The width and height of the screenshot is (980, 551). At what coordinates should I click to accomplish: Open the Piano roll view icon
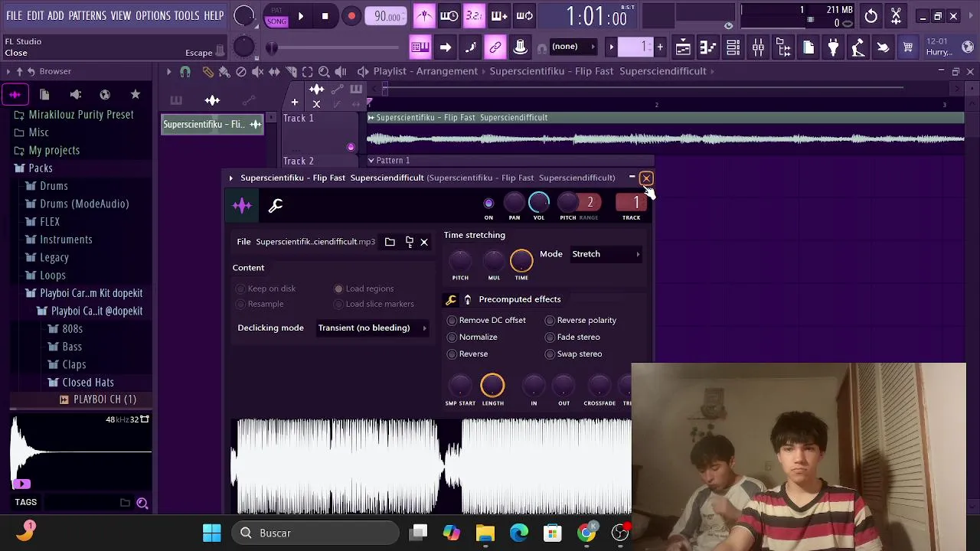(708, 47)
